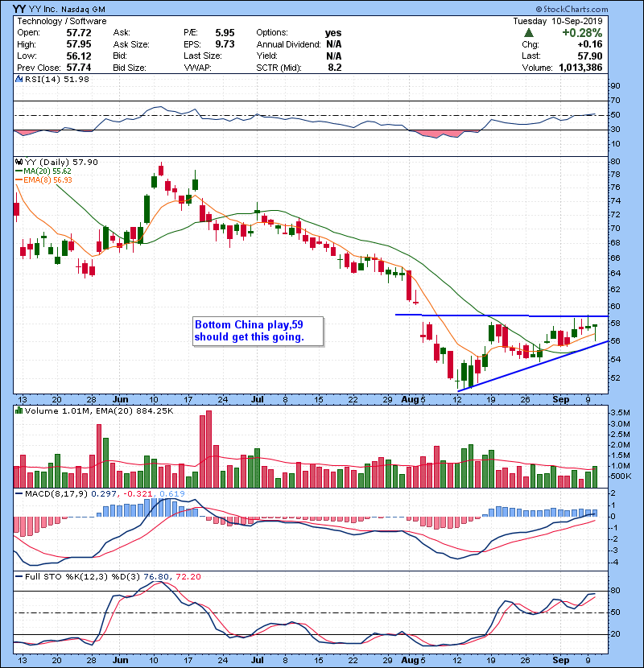Click the Open value 57.72
The image size is (644, 668).
coord(79,33)
